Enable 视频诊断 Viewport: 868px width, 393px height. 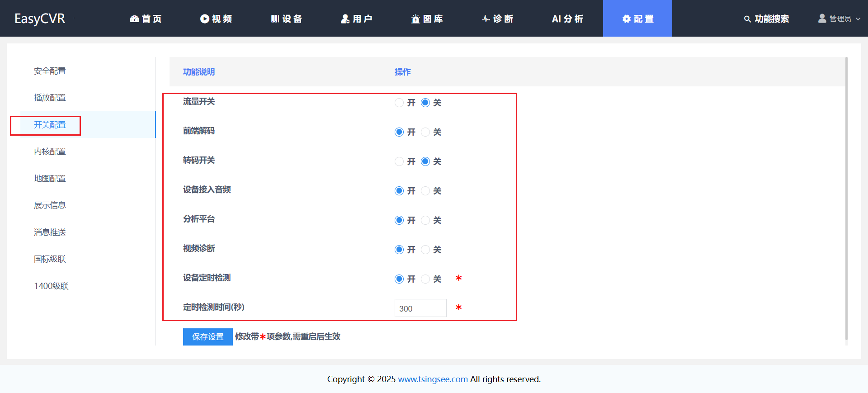[399, 250]
